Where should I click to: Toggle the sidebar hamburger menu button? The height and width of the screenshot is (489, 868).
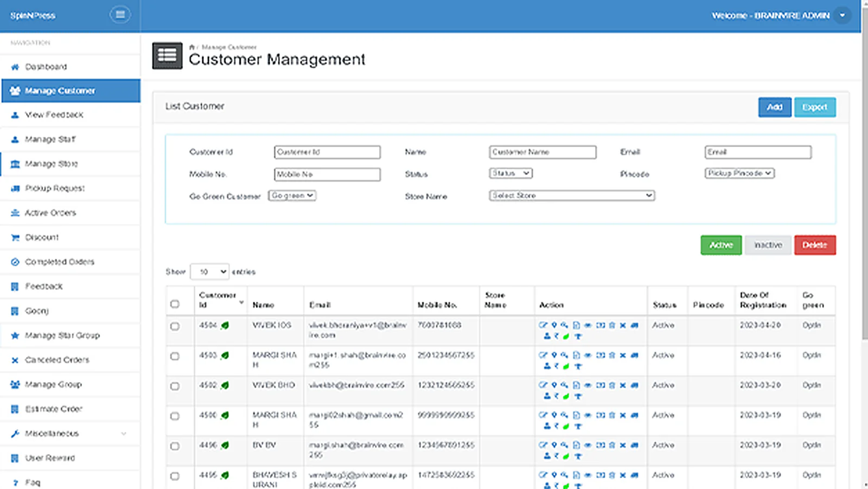point(120,15)
